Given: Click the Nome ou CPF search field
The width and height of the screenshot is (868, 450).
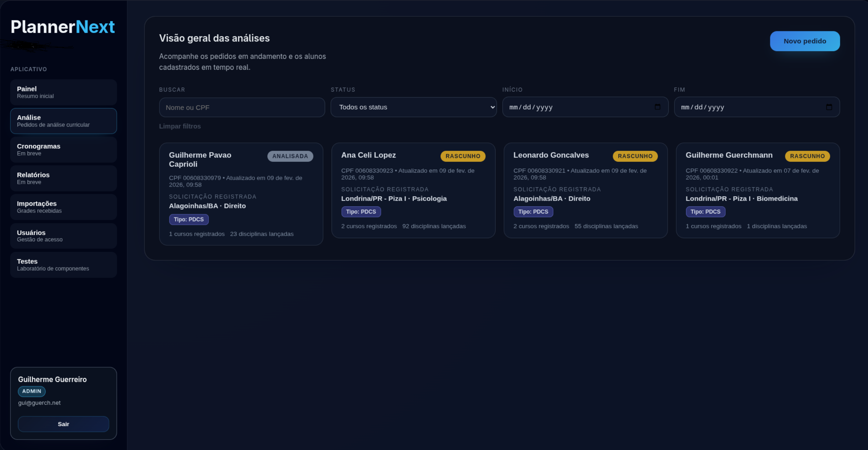Looking at the screenshot, I should pyautogui.click(x=241, y=107).
